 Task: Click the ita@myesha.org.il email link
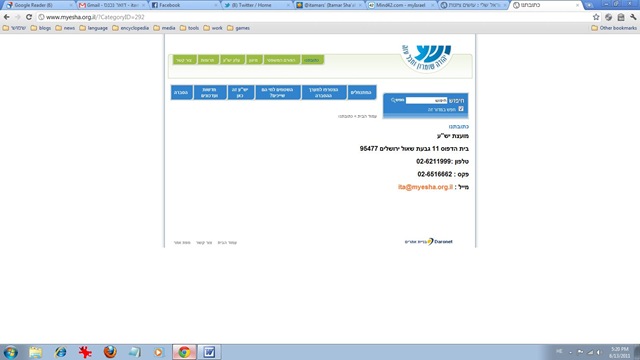pyautogui.click(x=425, y=187)
